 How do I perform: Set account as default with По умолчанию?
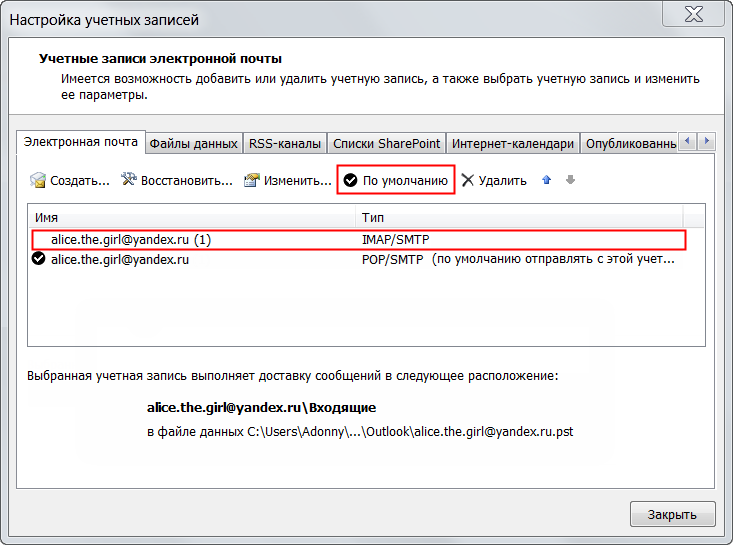(x=396, y=181)
